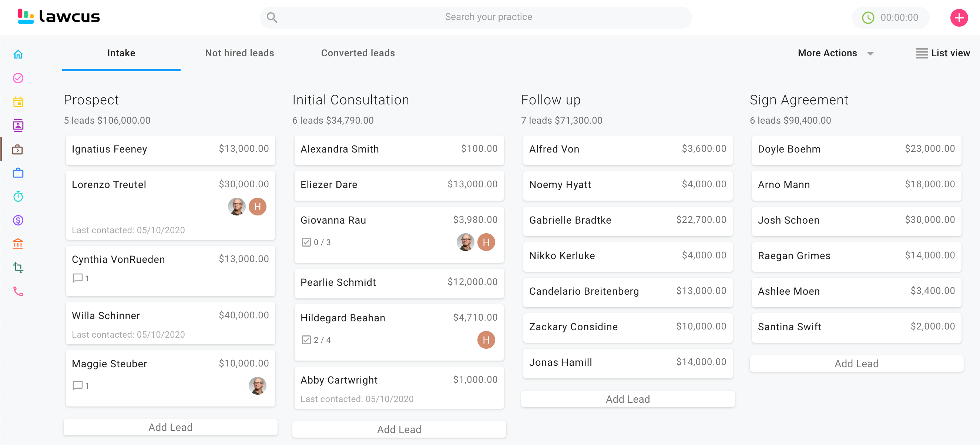This screenshot has height=445, width=980.
Task: Click Add Lead under Sign Agreement column
Action: [856, 364]
